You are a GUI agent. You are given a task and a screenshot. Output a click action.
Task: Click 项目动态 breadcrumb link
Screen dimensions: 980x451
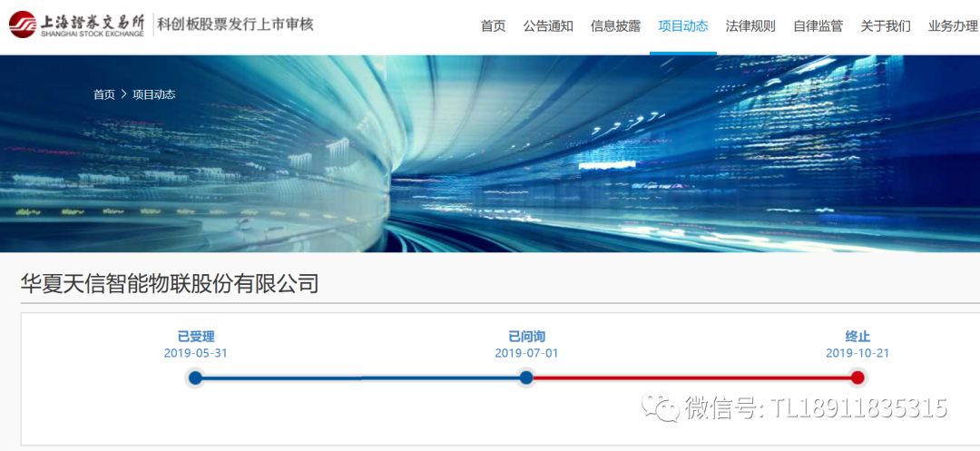[153, 94]
